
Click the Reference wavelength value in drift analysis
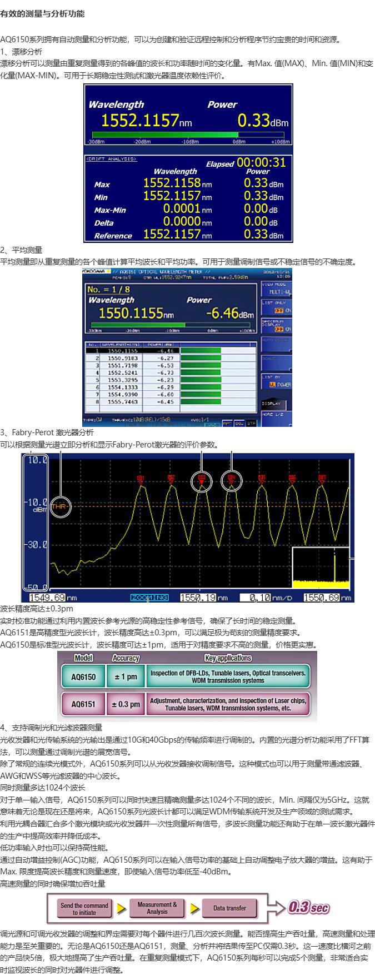coord(177,234)
